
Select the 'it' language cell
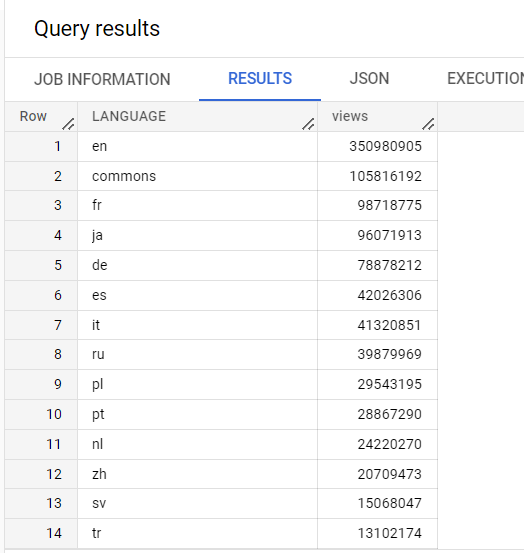pos(197,325)
